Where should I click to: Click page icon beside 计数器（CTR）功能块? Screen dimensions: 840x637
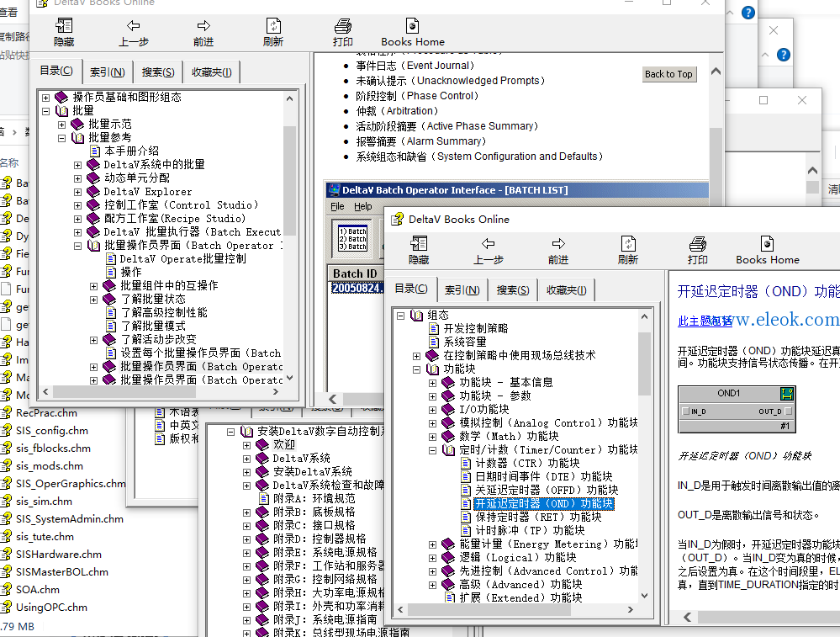(x=467, y=464)
